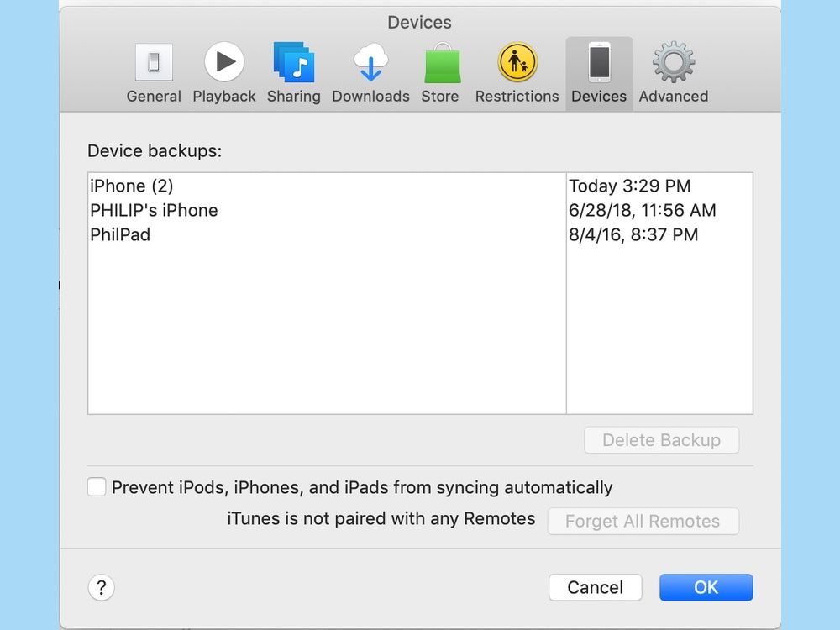Click the help question mark button
Screen dimensions: 840x630
tap(101, 588)
